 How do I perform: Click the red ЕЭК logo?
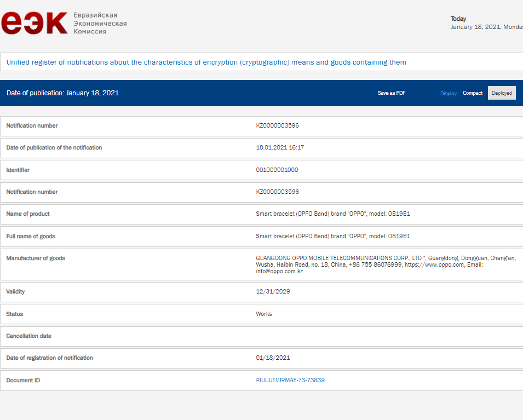click(34, 23)
